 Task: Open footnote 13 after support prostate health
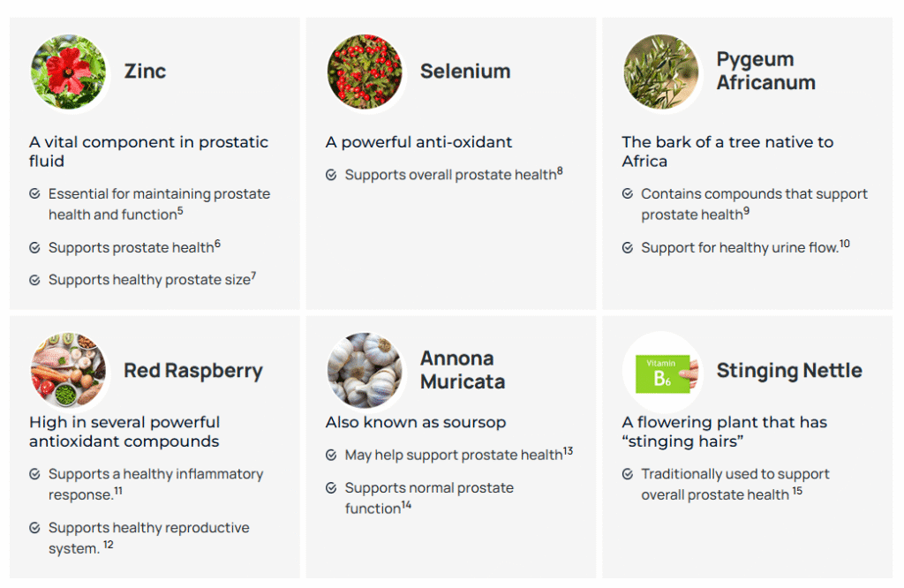568,451
